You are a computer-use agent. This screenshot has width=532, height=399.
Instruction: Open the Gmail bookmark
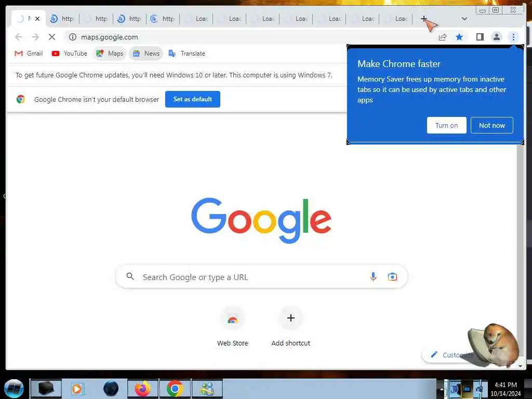click(x=29, y=54)
